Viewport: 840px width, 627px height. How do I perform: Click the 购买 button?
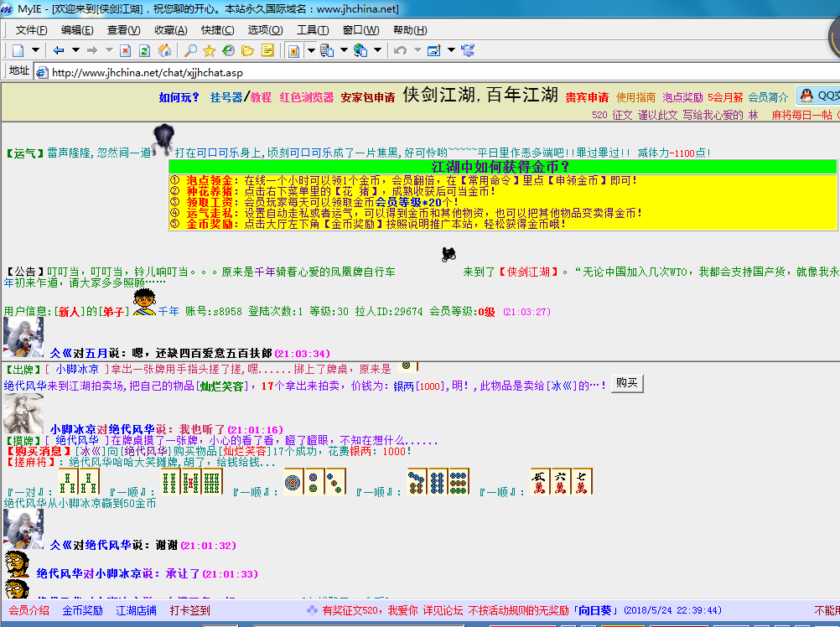pyautogui.click(x=627, y=383)
